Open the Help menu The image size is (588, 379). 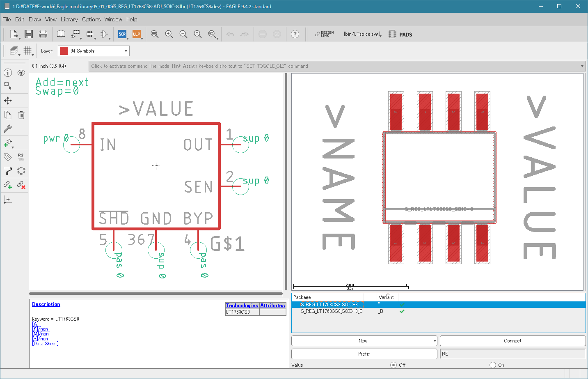[x=132, y=19]
